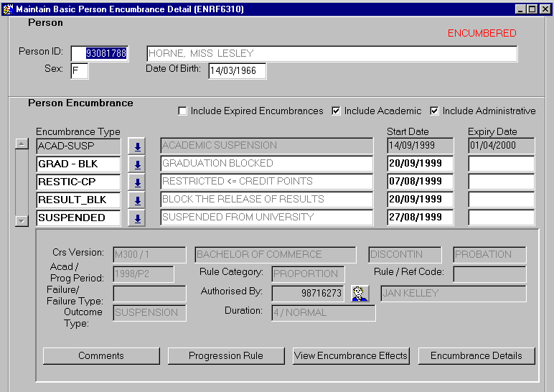Viewport: 554px width, 392px height.
Task: Open the Progression Rule button
Action: pyautogui.click(x=226, y=356)
